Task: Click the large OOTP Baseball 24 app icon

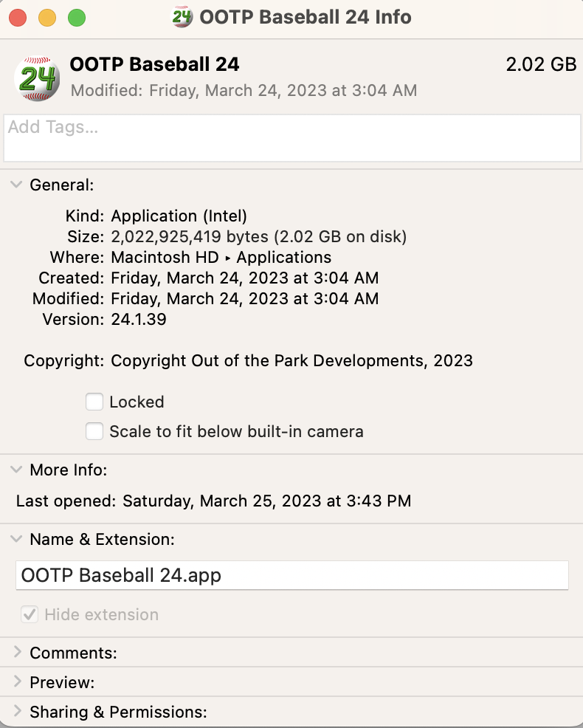Action: pos(37,78)
